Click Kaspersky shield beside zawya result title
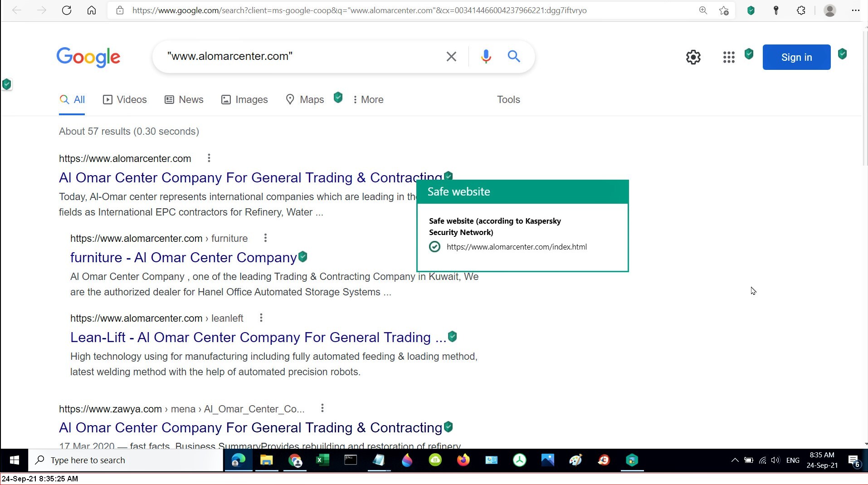This screenshot has width=868, height=485. coord(449,426)
